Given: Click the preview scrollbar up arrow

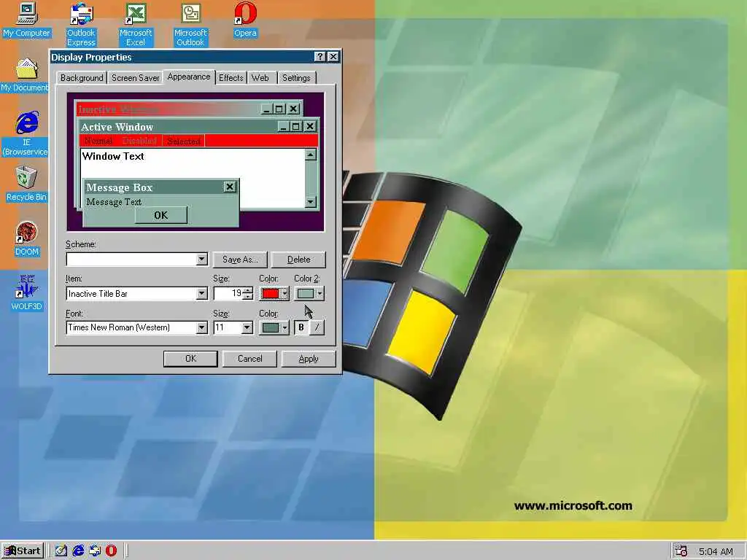Looking at the screenshot, I should coord(311,155).
